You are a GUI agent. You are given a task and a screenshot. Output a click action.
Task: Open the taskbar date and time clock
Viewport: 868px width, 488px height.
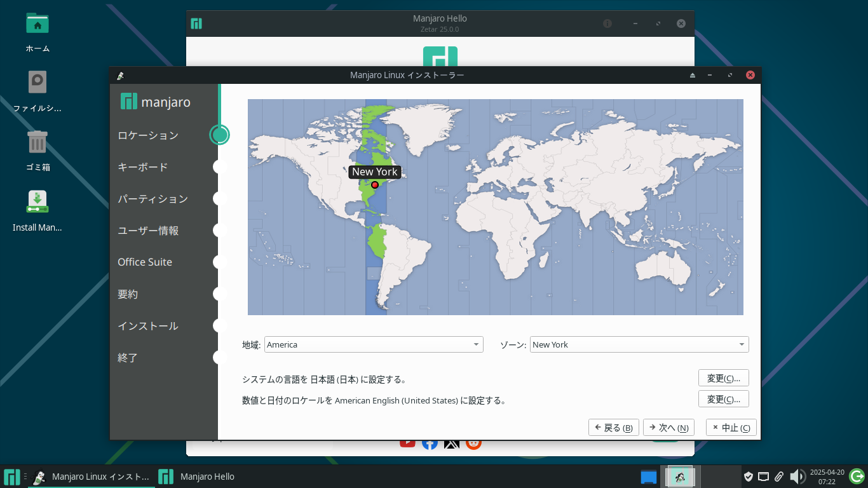click(x=827, y=477)
